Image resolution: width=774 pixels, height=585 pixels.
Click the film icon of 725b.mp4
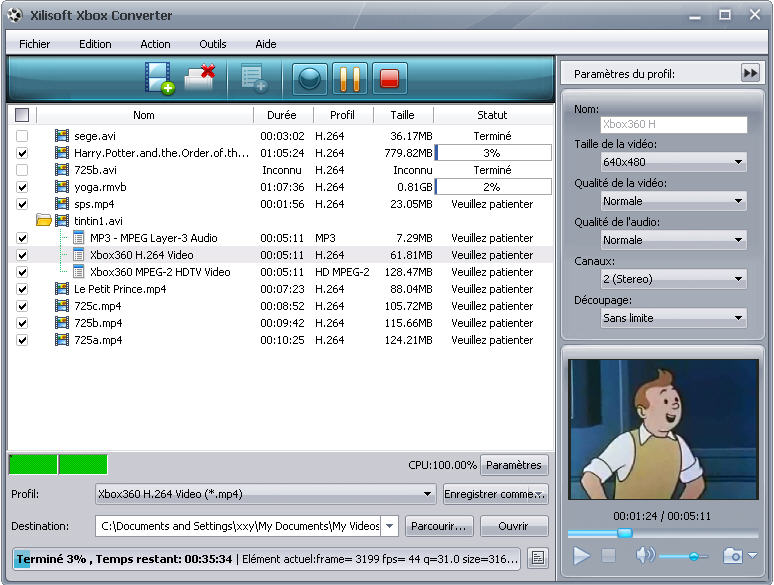point(62,323)
